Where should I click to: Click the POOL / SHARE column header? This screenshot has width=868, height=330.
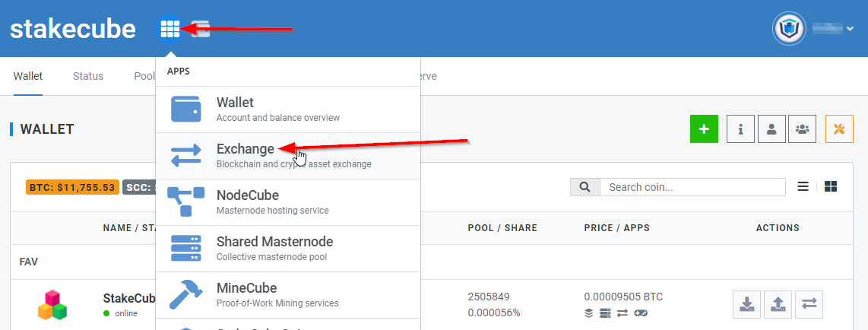pos(502,228)
